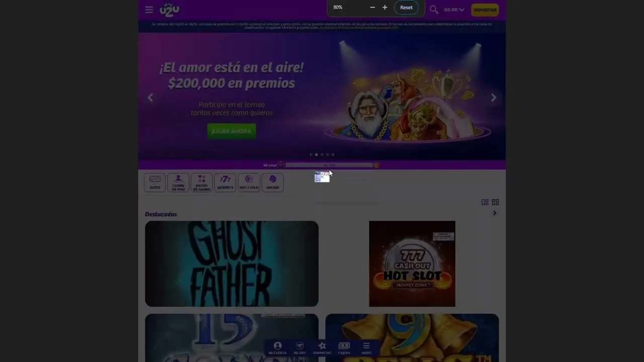
Task: Zoom out with the minus button
Action: (372, 8)
